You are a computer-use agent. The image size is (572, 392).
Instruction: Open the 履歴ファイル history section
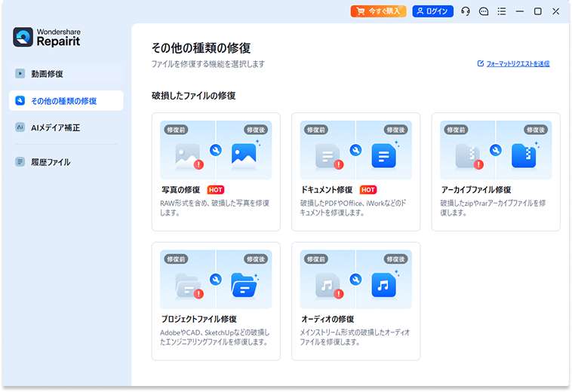(51, 162)
